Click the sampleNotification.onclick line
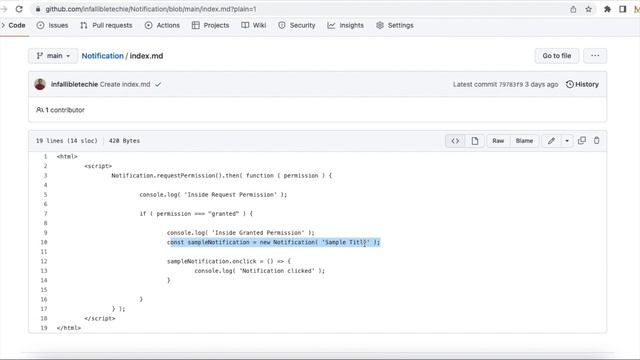Image resolution: width=640 pixels, height=360 pixels. coord(229,261)
